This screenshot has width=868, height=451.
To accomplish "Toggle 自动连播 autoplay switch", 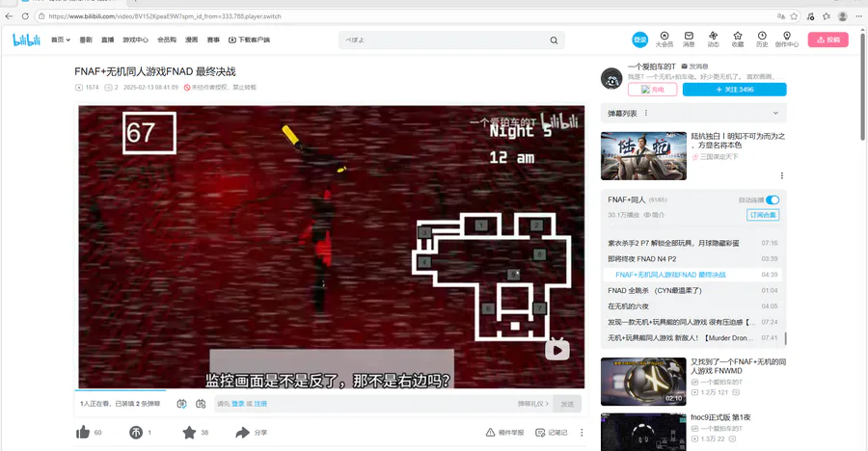I will (x=773, y=199).
